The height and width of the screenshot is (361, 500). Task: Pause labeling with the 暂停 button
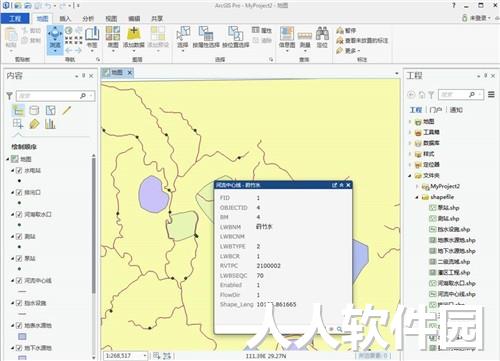coord(346,30)
